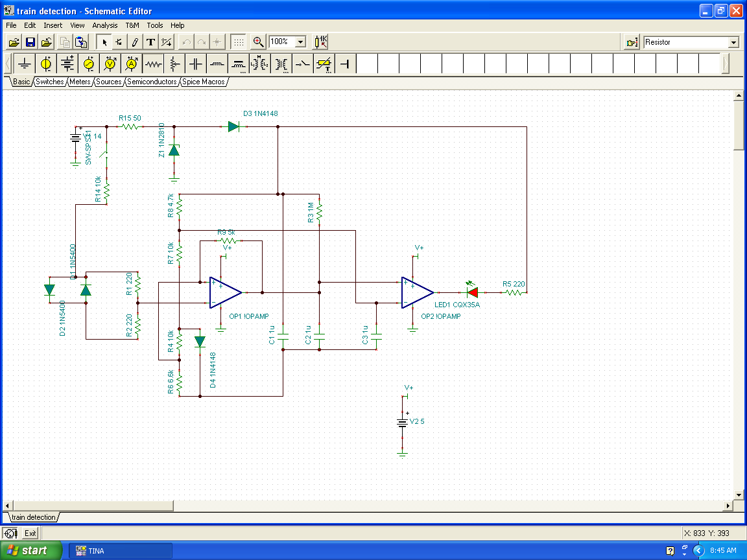This screenshot has height=560, width=747.
Task: Expand hidden tray icons with the arrow
Action: click(x=698, y=551)
